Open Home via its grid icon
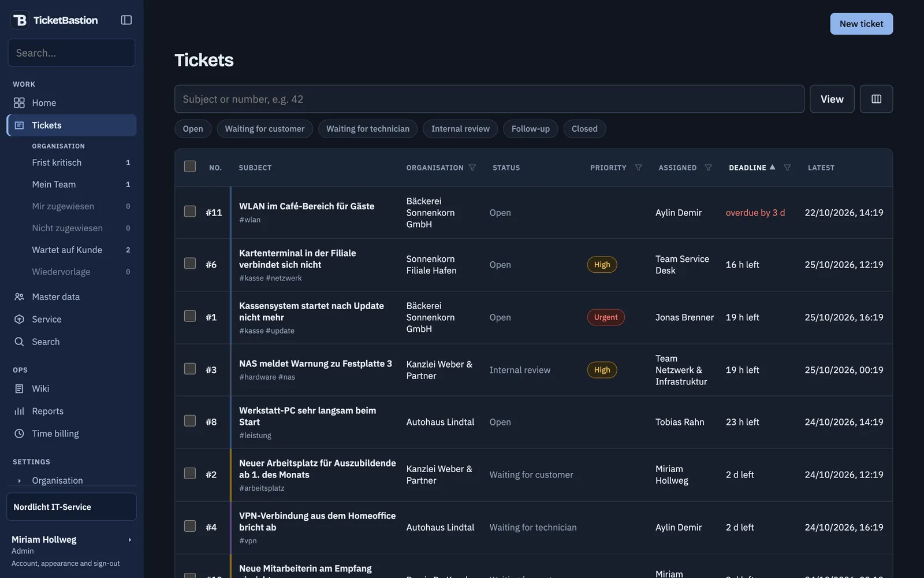 (19, 103)
